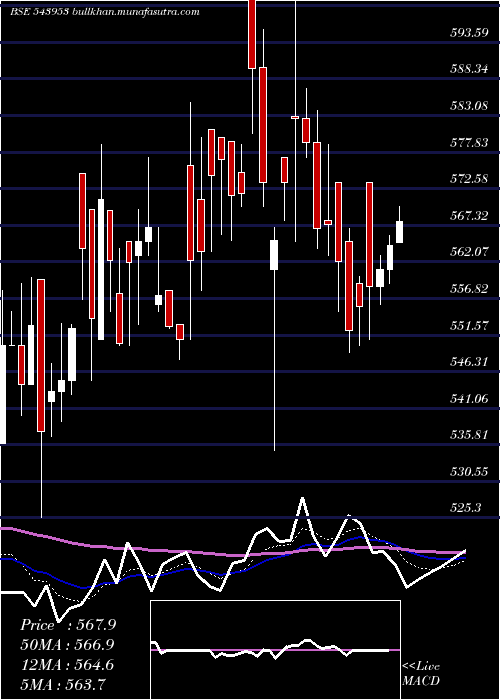Select the 567.32 axis value
The width and height of the screenshot is (500, 700).
(x=468, y=216)
